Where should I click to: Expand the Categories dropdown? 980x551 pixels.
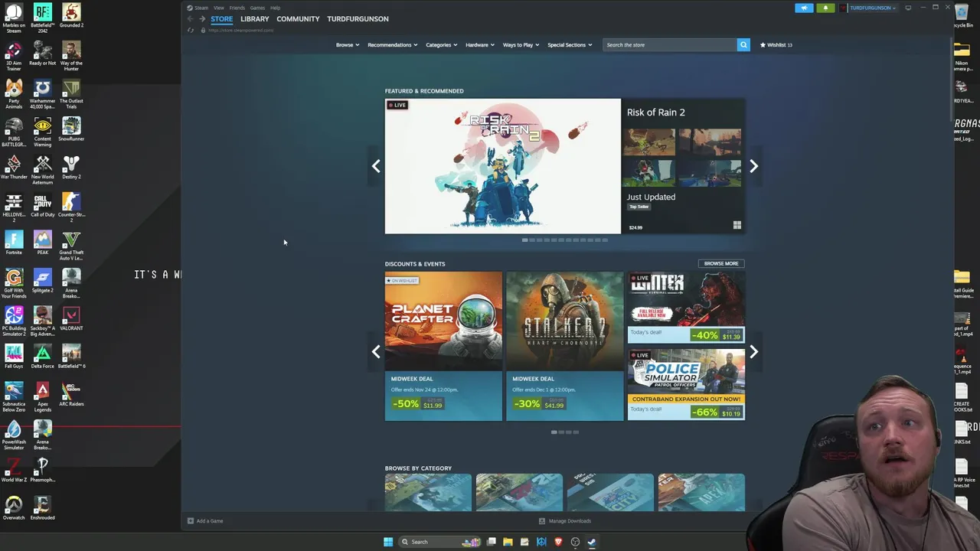point(441,44)
